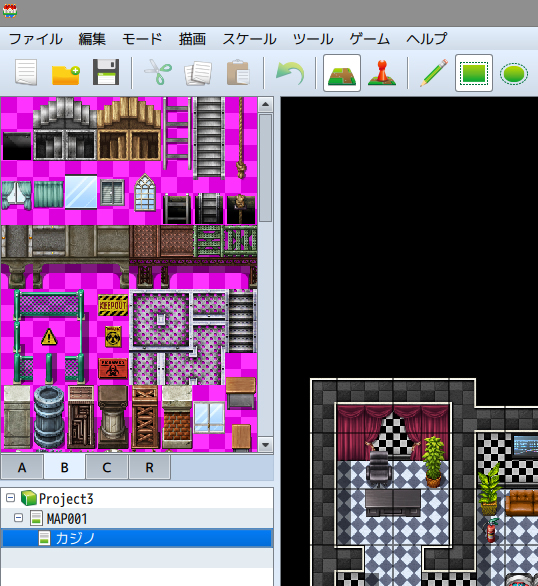Pick the hanging rope tile
Image resolution: width=538 pixels, height=586 pixels.
point(241,138)
